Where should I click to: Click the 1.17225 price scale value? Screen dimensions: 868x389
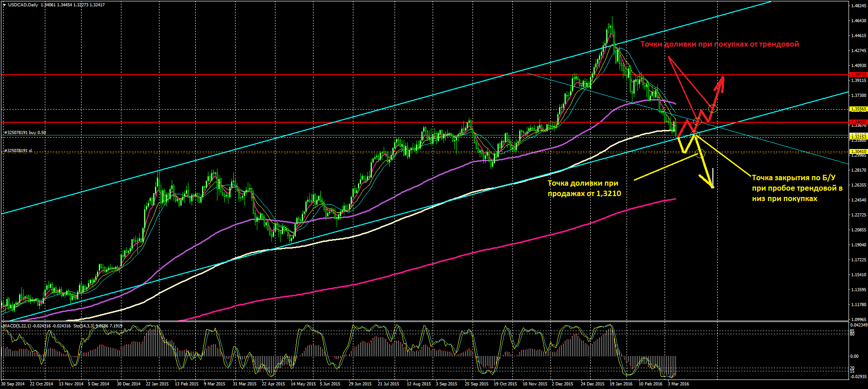[x=858, y=260]
